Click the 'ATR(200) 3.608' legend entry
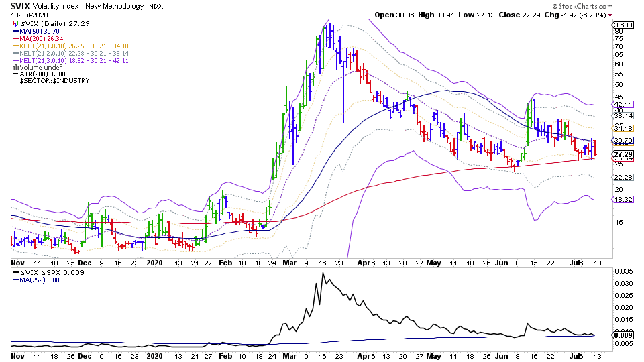This screenshot has width=644, height=362. 43,74
